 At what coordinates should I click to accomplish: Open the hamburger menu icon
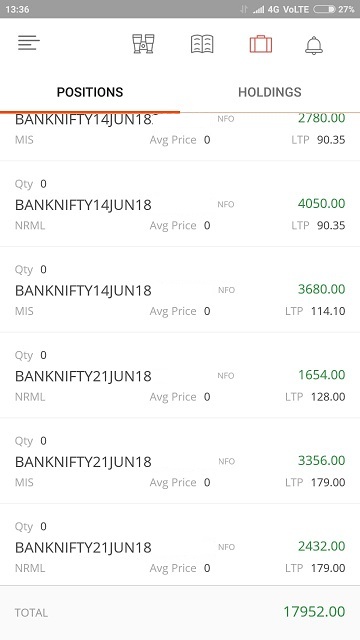click(x=29, y=43)
